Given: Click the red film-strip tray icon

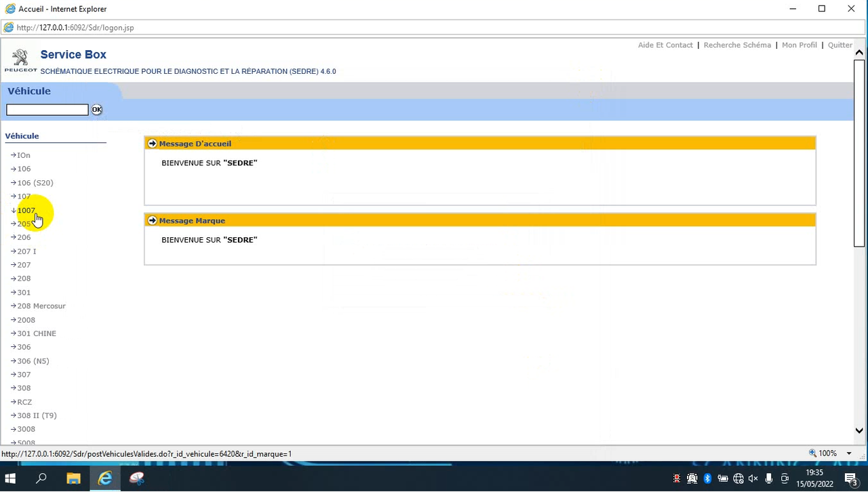Looking at the screenshot, I should 677,478.
